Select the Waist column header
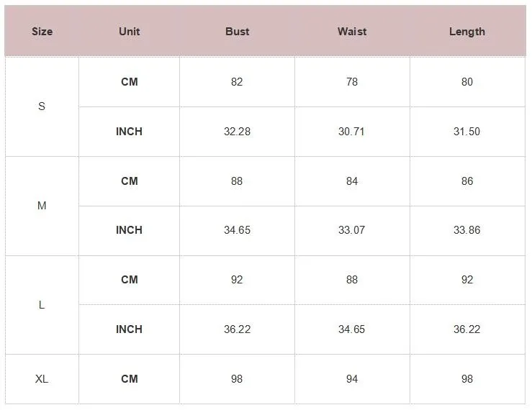Screen dimensions: 532x410 click(x=352, y=32)
